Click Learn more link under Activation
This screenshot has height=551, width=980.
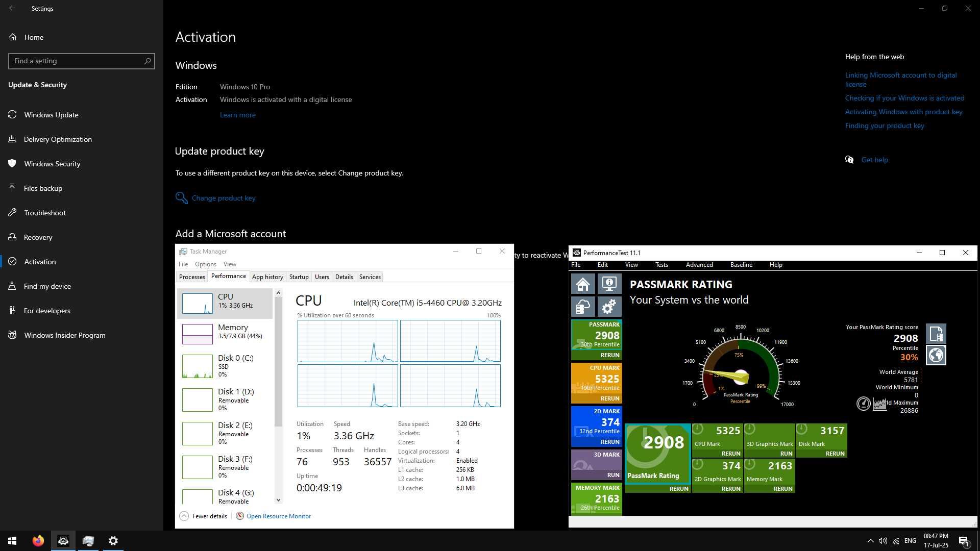click(237, 115)
